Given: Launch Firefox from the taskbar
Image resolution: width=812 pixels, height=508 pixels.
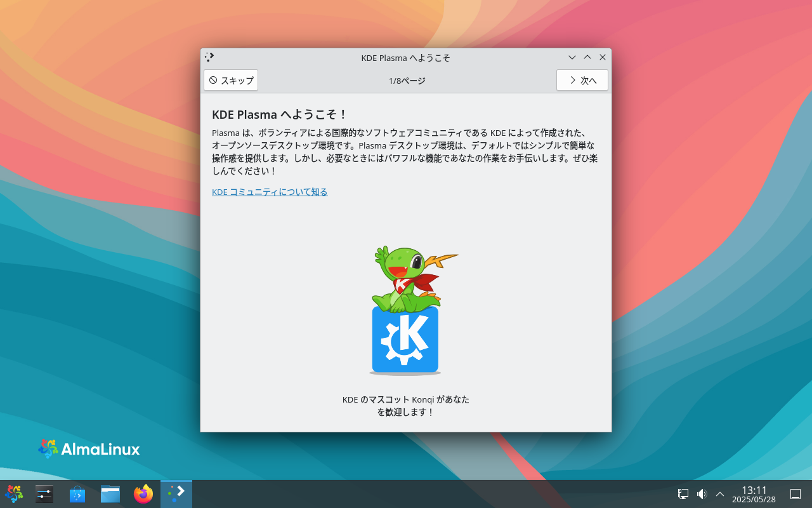Looking at the screenshot, I should point(143,493).
